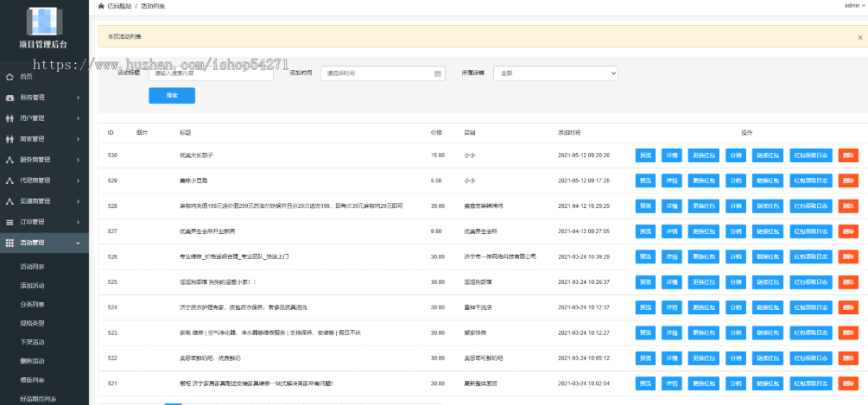Click the grid icon for 活动管理
Screen dimensions: 868x405
point(10,243)
